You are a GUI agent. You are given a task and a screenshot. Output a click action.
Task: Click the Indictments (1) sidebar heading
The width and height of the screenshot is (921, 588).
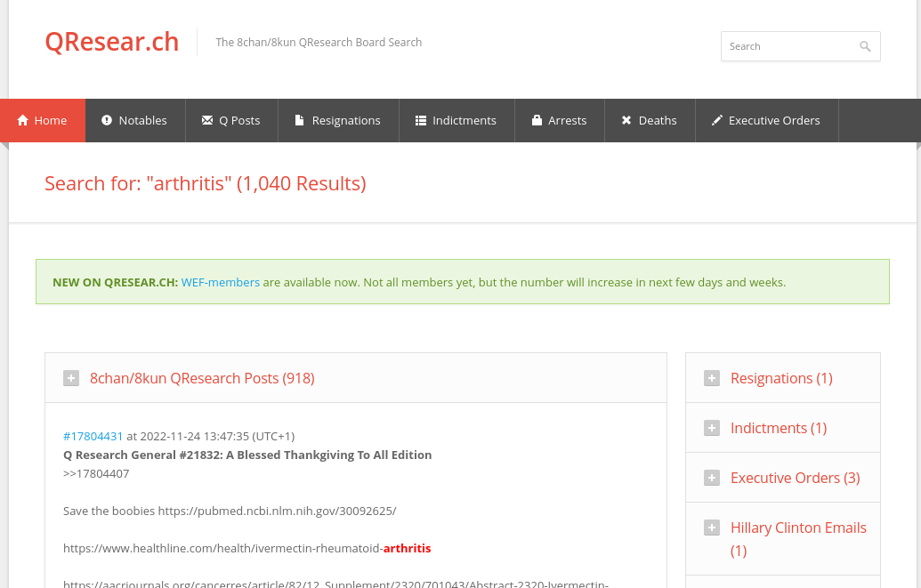[779, 428]
